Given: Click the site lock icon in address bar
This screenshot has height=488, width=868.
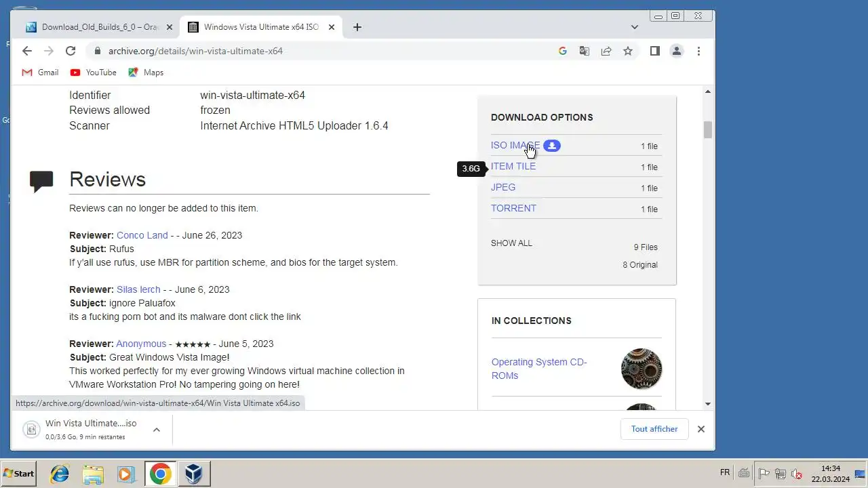Looking at the screenshot, I should (x=97, y=51).
